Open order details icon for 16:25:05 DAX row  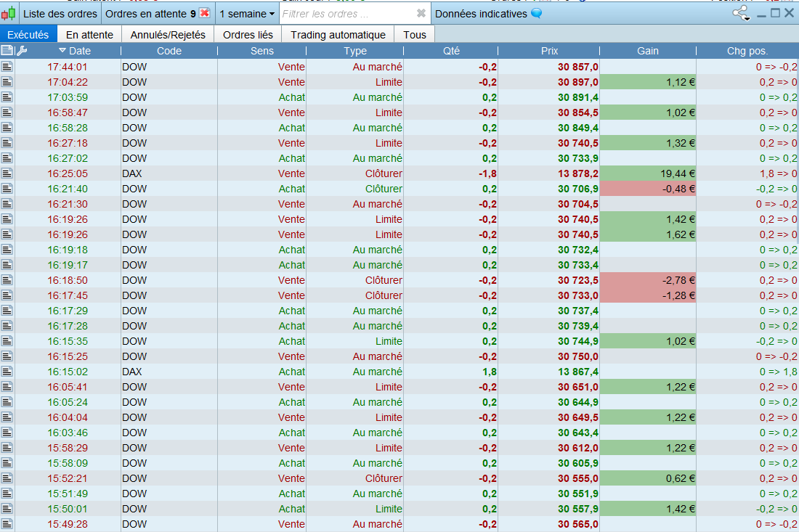coord(7,173)
